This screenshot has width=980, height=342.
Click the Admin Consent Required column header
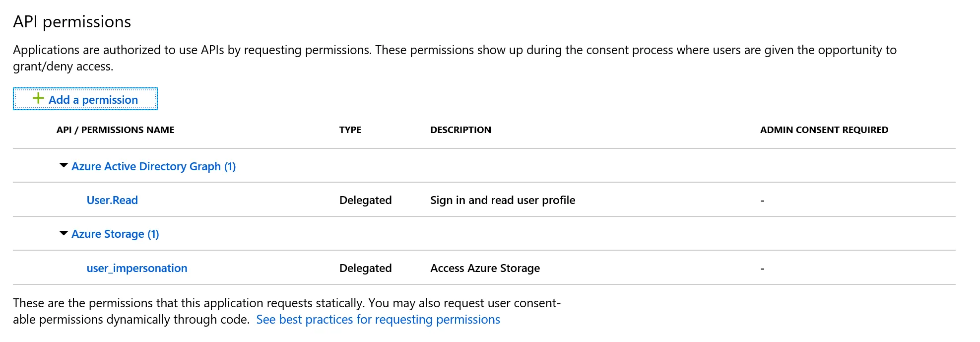[x=824, y=130]
